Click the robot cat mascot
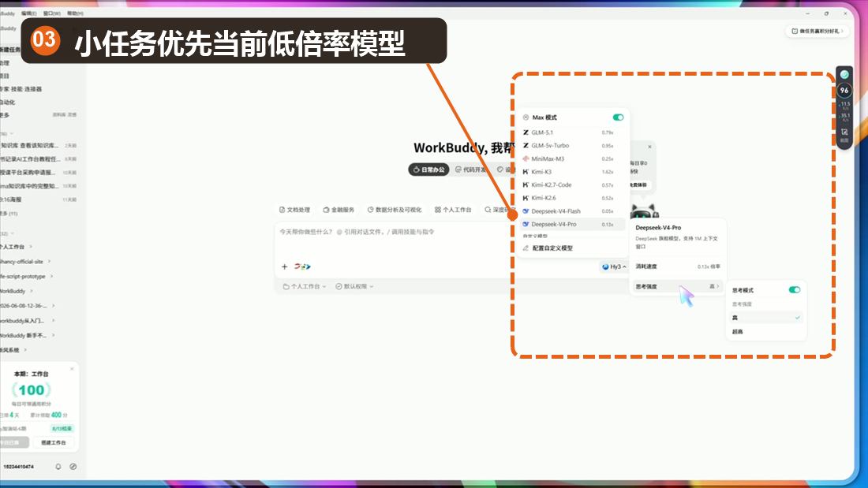 (644, 211)
